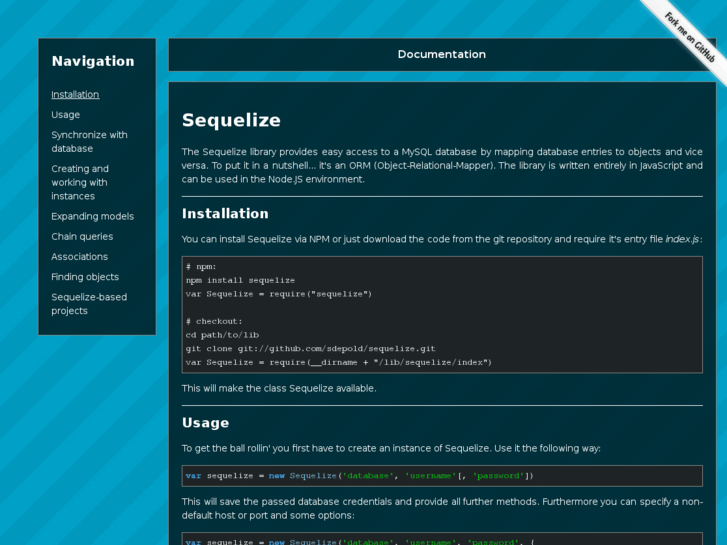This screenshot has width=727, height=545.
Task: Open the Installation navigation link
Action: pyautogui.click(x=75, y=95)
